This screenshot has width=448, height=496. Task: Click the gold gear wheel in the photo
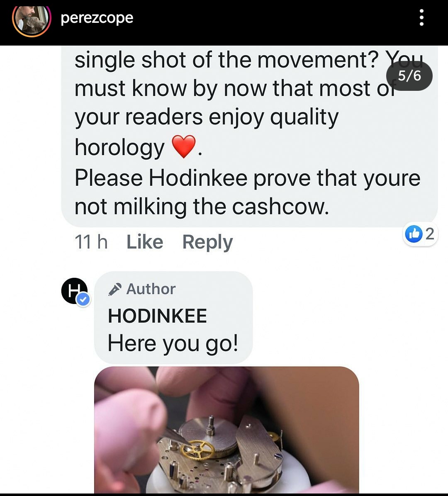pos(197,450)
